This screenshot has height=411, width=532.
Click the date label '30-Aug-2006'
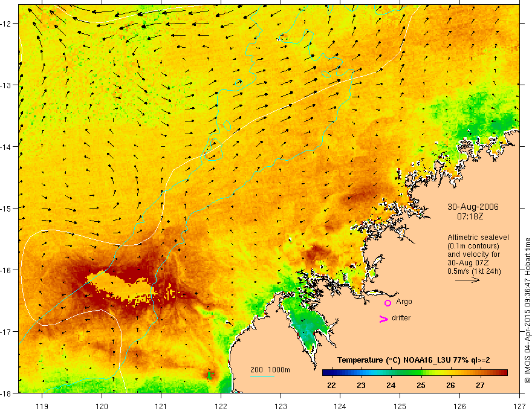[x=473, y=207]
